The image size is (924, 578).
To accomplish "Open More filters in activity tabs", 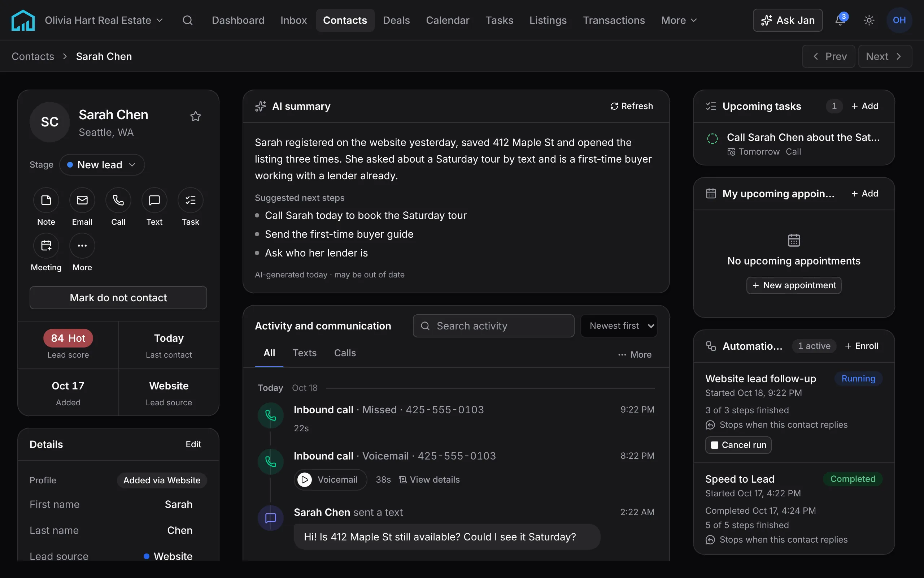I will 635,355.
